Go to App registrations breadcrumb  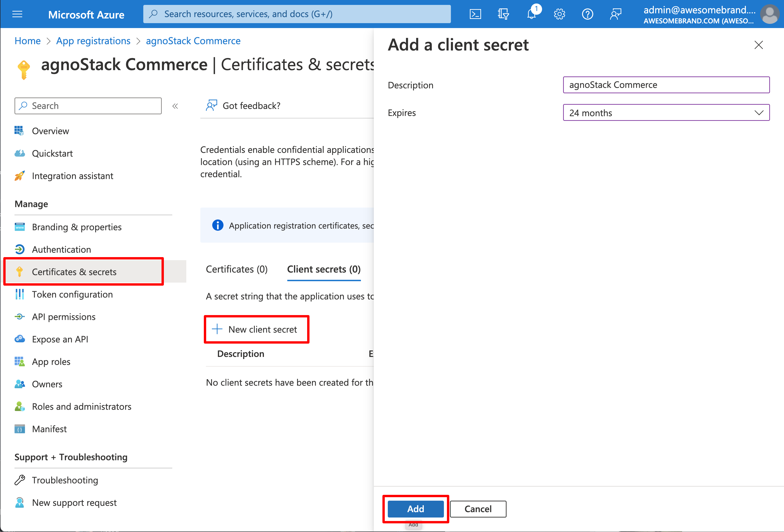pos(93,41)
